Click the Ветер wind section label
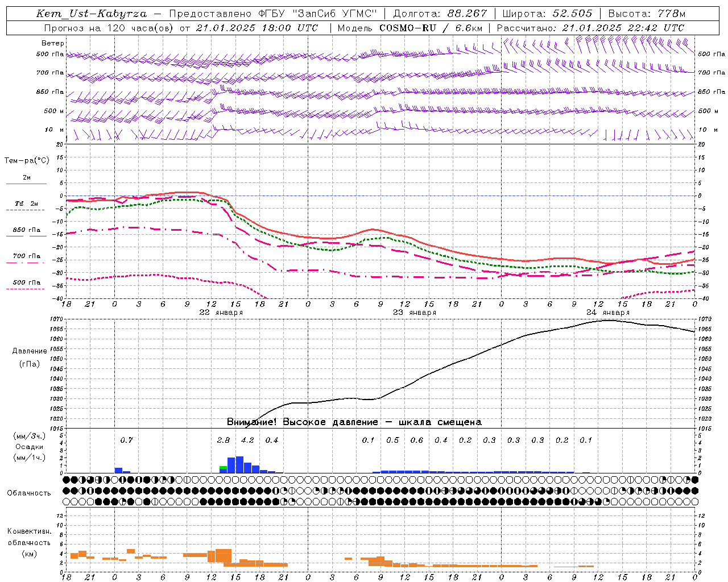This screenshot has width=728, height=582. click(53, 43)
